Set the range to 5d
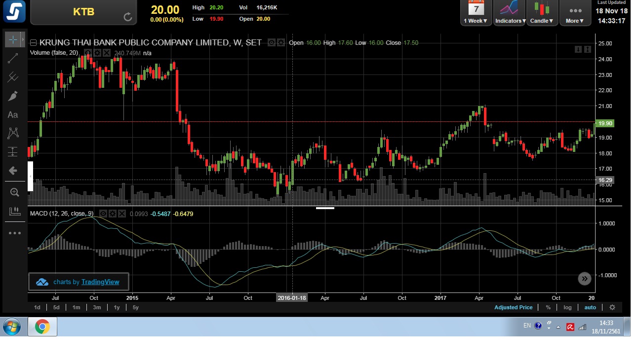Image resolution: width=640 pixels, height=364 pixels. point(56,307)
